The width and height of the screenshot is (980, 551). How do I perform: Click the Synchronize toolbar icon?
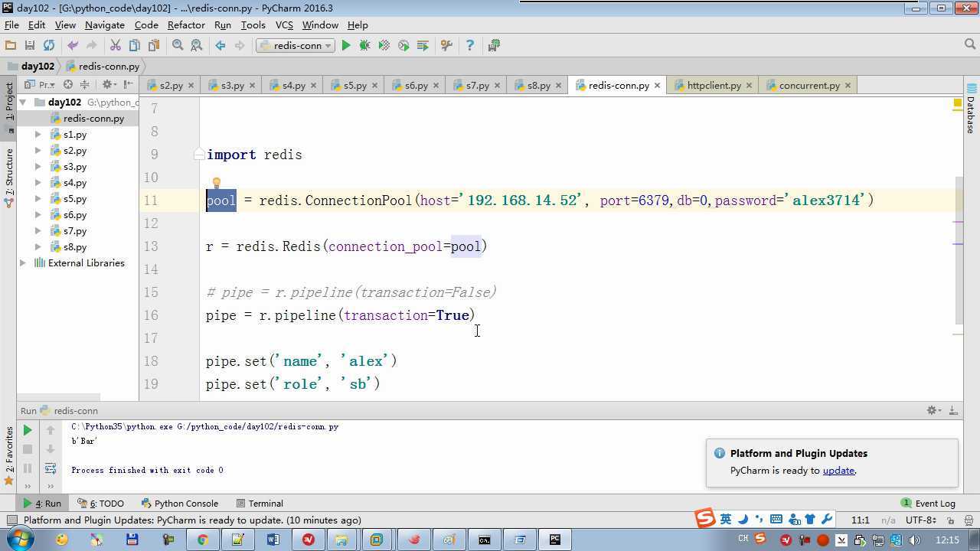(49, 46)
